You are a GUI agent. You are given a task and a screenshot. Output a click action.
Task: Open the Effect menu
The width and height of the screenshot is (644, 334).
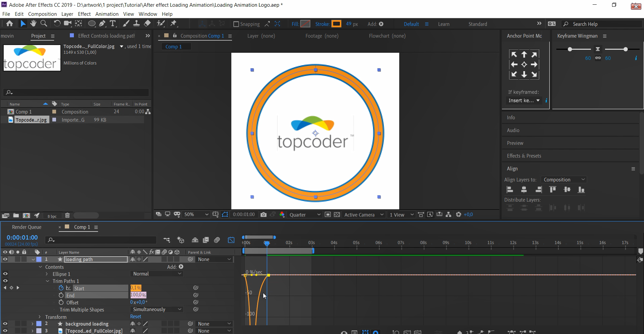coord(84,14)
